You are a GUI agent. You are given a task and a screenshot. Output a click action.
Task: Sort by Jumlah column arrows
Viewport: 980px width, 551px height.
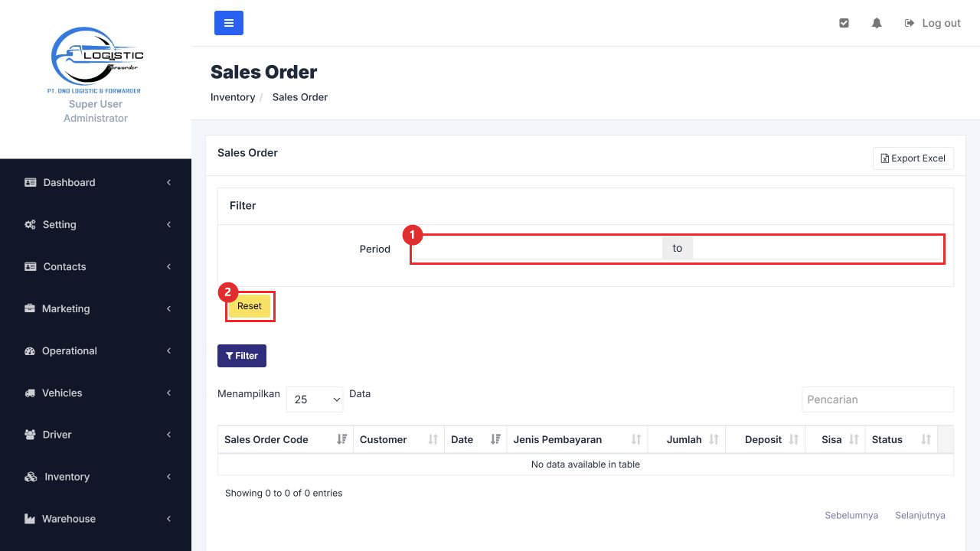714,439
